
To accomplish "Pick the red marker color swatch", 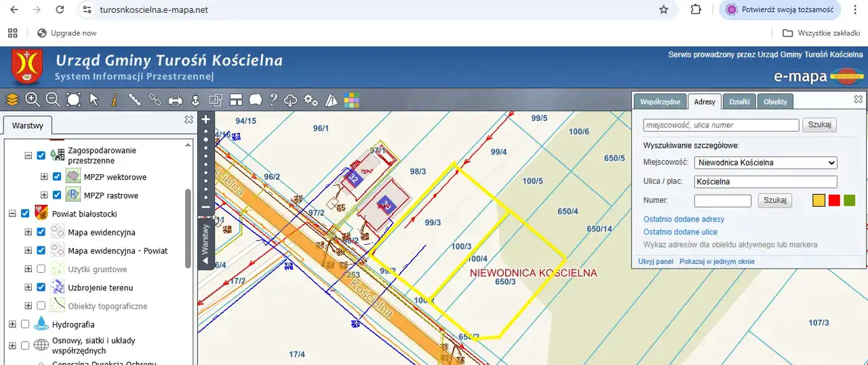I will (834, 200).
